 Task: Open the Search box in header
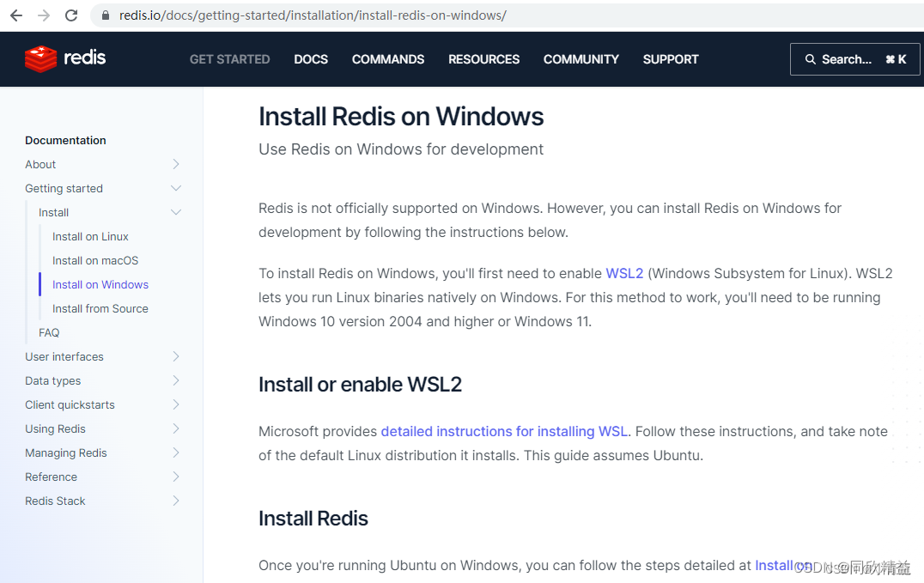[854, 59]
